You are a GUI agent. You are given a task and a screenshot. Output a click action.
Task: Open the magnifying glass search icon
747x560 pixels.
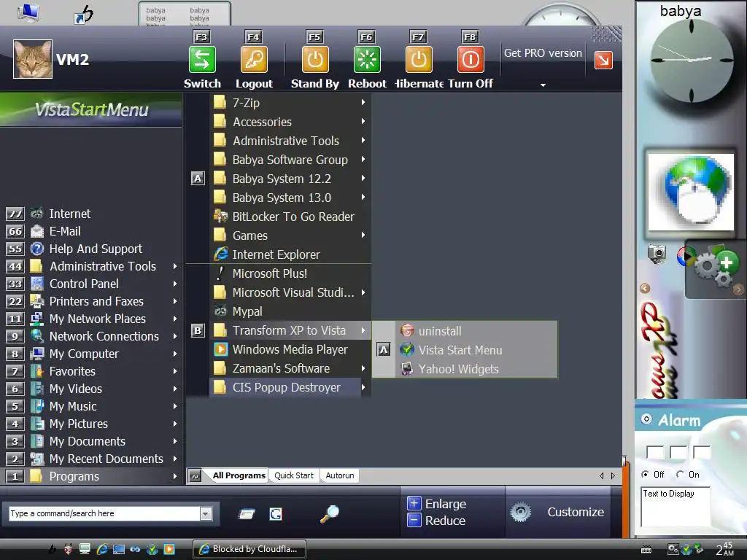[x=329, y=514]
